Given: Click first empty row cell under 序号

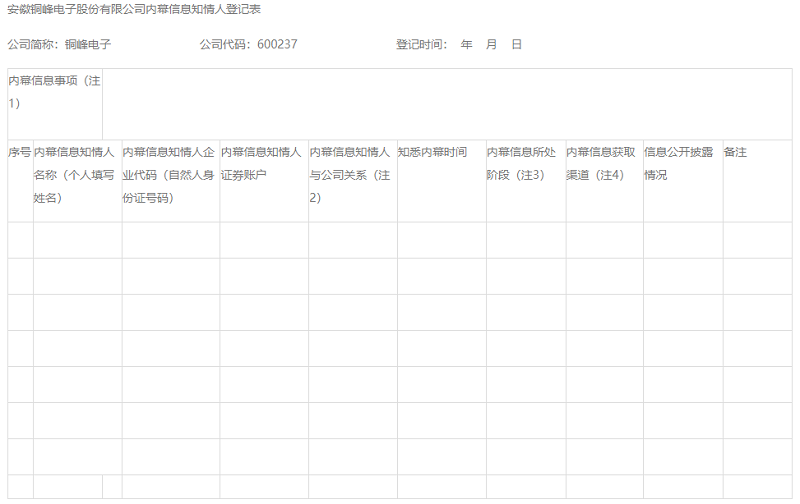Looking at the screenshot, I should point(20,240).
